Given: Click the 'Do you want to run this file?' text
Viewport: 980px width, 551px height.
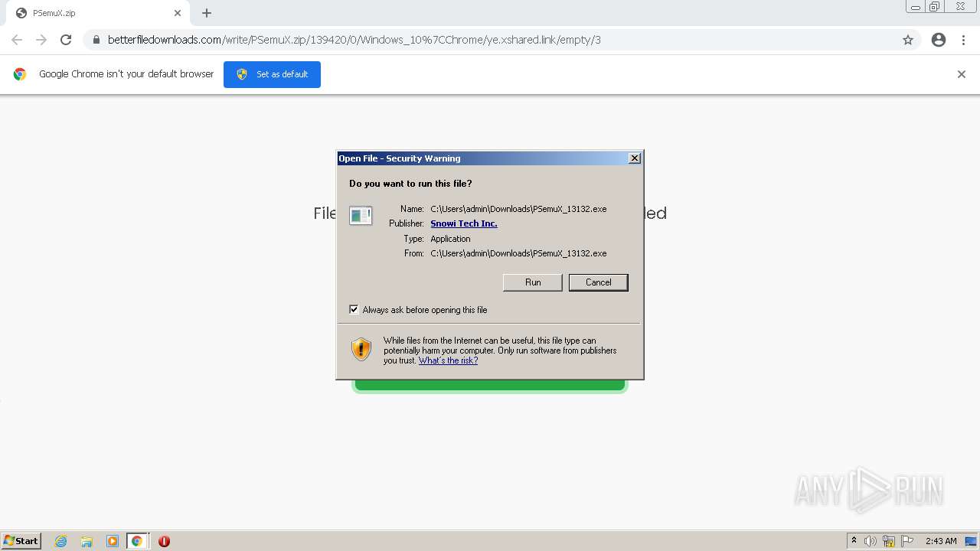Looking at the screenshot, I should pyautogui.click(x=410, y=184).
